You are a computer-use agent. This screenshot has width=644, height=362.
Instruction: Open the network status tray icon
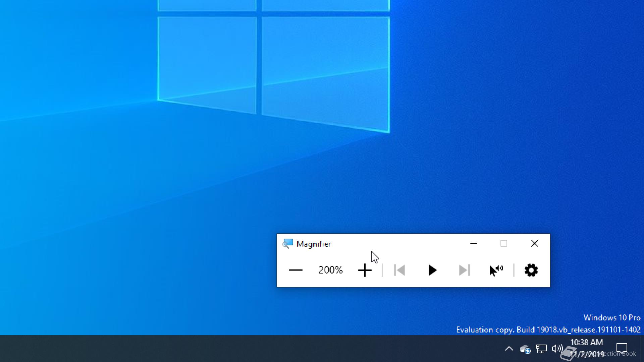tap(541, 349)
